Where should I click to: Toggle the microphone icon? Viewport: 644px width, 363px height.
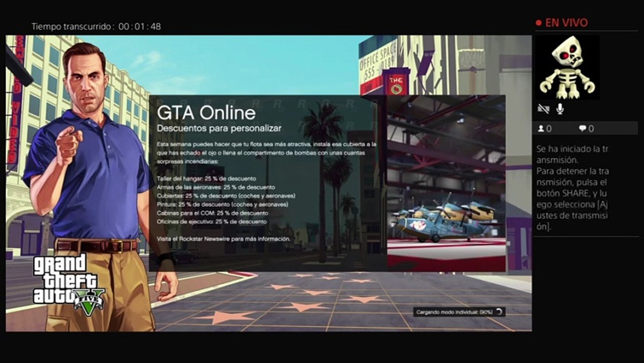pyautogui.click(x=559, y=109)
